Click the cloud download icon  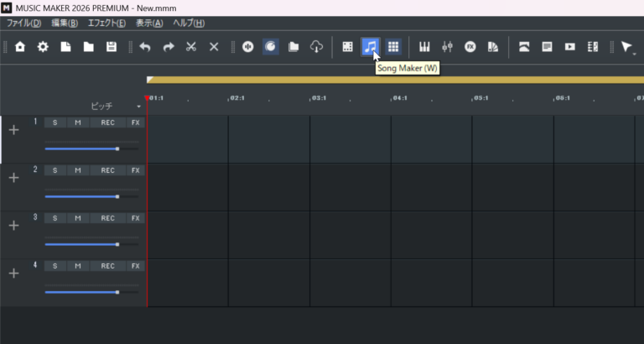(x=316, y=47)
